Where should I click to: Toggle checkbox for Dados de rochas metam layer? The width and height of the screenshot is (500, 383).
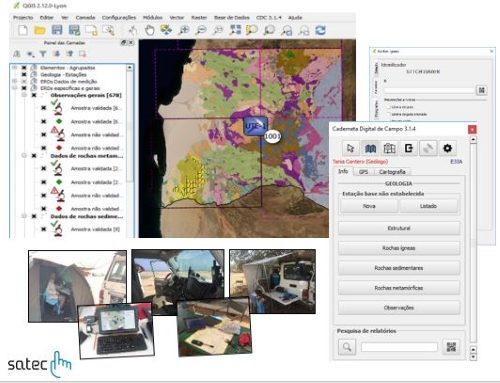(x=34, y=156)
